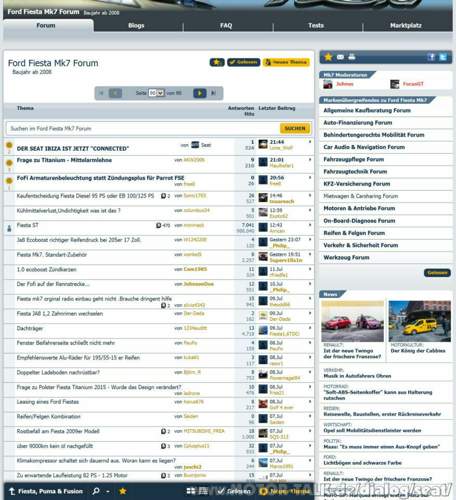Click the SUCHEN search button
Viewport: 456px width, 500px height.
click(295, 128)
